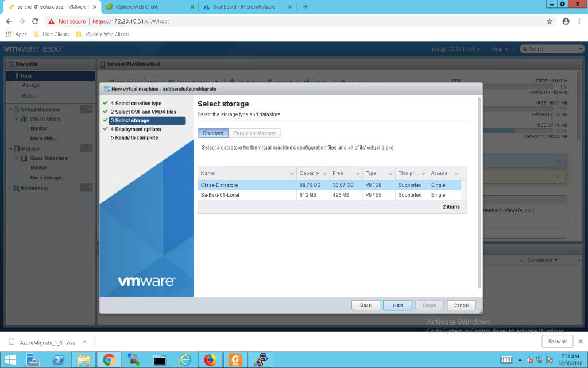The image size is (588, 368).
Task: Launch Internet Explorer from the taskbar
Action: click(x=185, y=360)
